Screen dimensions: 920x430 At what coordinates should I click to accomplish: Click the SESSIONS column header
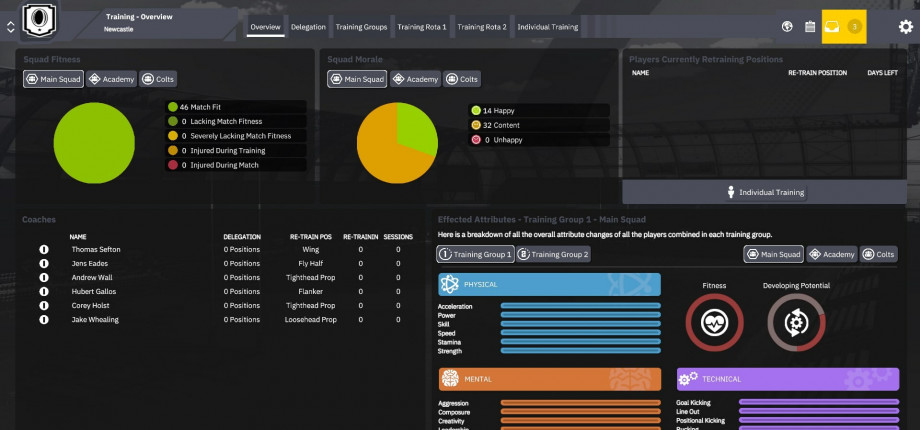[x=398, y=237]
